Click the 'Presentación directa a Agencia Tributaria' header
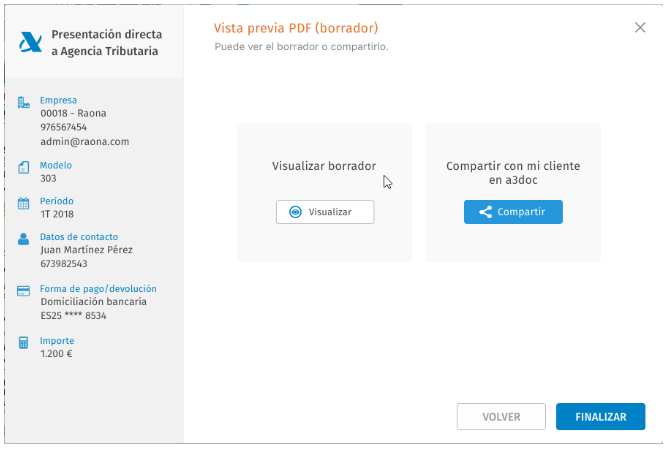 (107, 42)
